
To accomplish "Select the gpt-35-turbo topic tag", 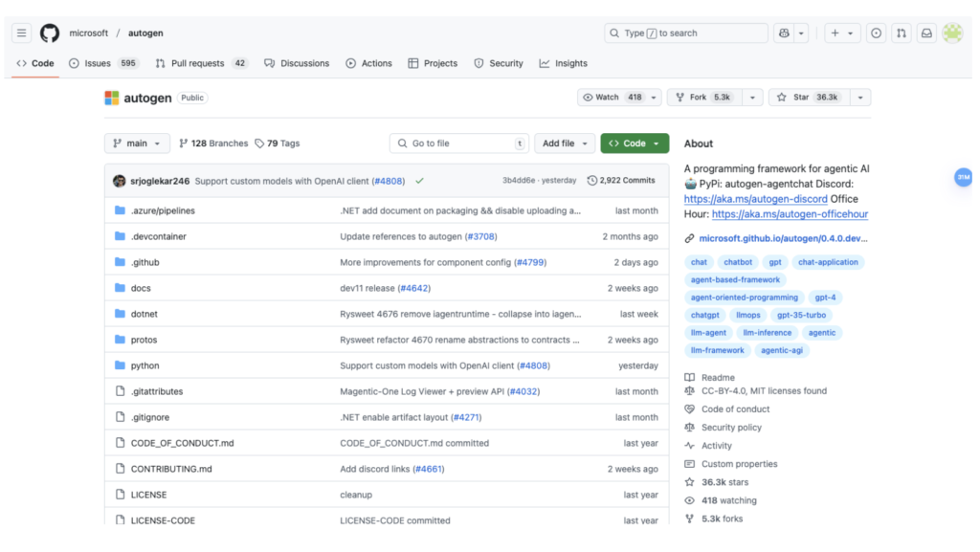I will 801,316.
